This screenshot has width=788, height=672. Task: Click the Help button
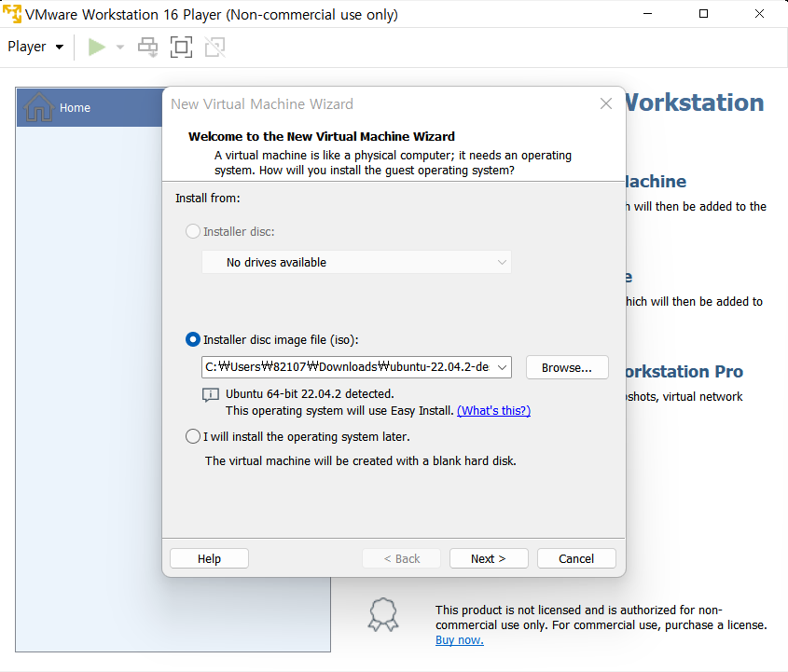pos(209,558)
